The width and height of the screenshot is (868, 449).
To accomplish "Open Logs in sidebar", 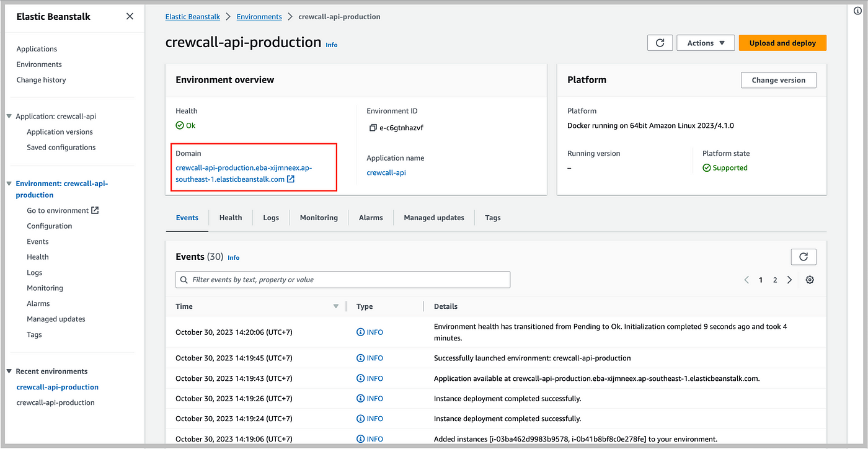I will [x=35, y=273].
